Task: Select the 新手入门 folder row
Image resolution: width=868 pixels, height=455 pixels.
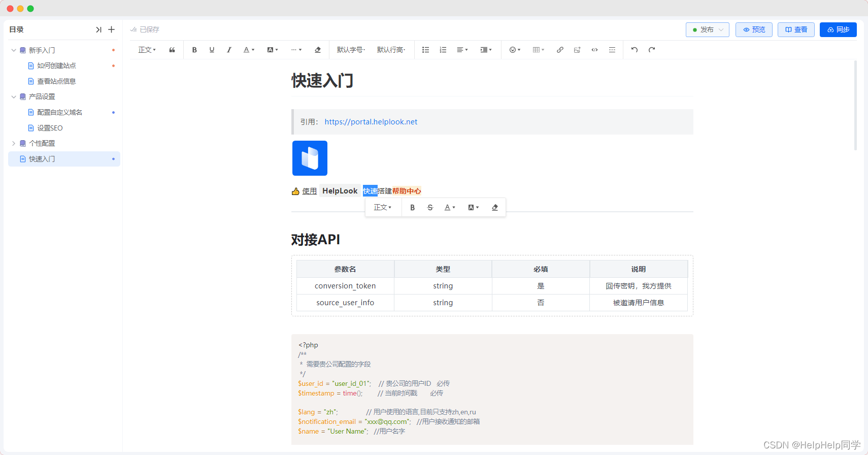Action: [64, 50]
